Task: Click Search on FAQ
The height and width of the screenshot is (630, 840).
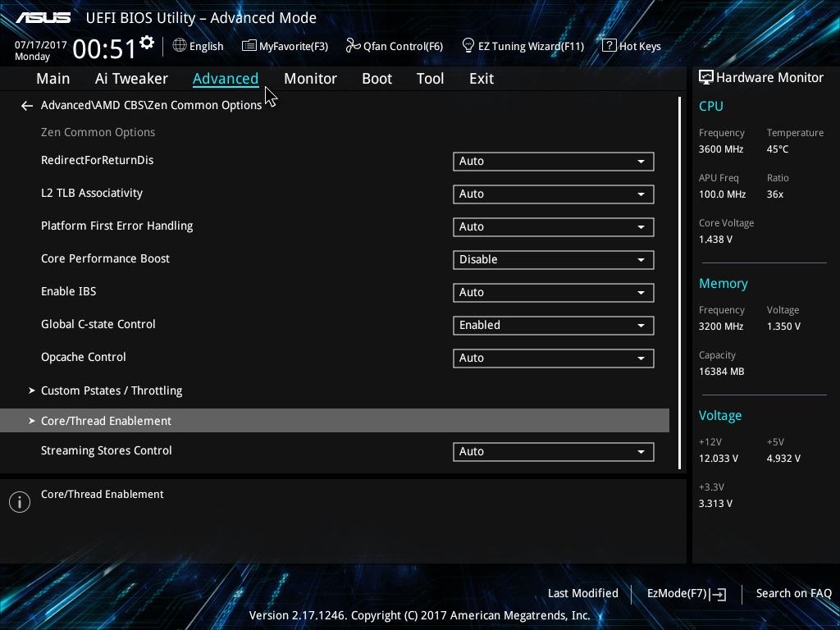Action: [793, 593]
